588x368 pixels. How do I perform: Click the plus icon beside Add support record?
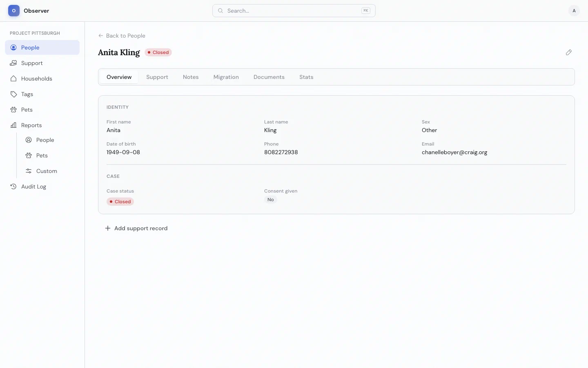coord(108,228)
